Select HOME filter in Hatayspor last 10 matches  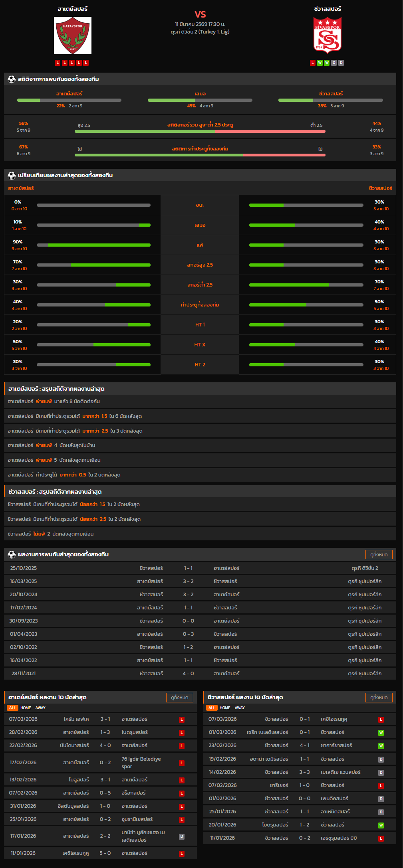click(26, 708)
